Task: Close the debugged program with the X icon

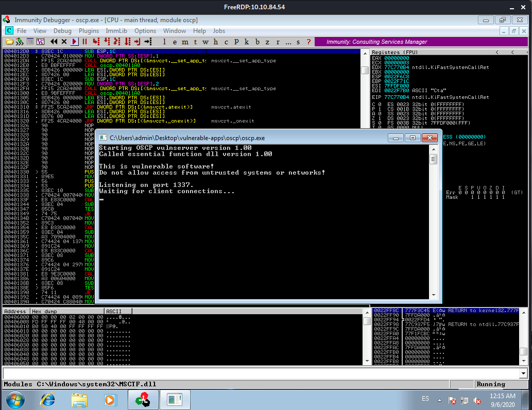Action: pos(64,42)
